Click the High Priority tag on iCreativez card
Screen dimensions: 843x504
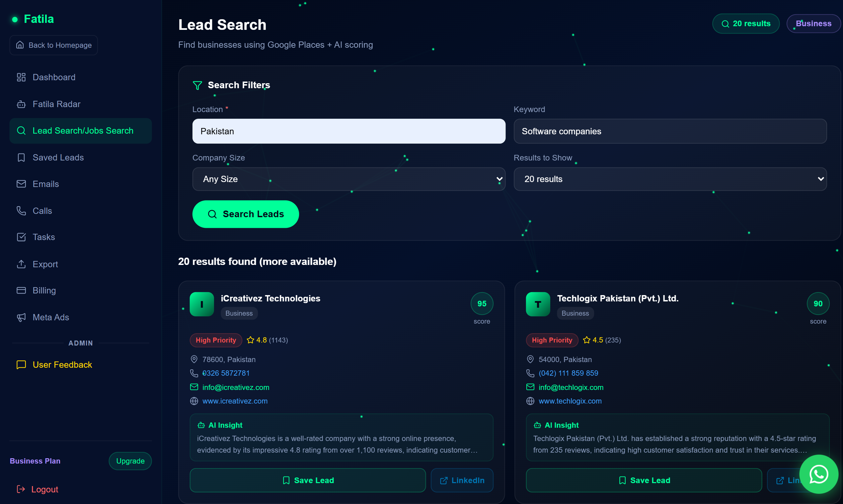point(216,340)
